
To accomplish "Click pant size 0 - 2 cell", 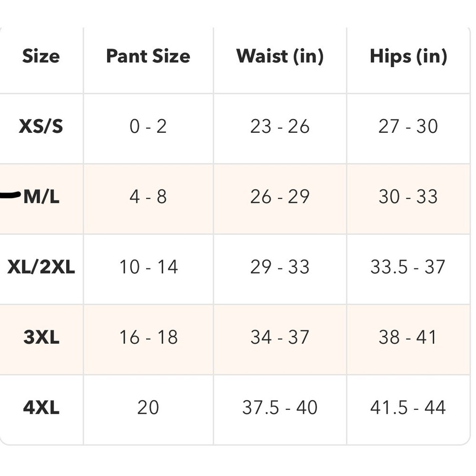I will pos(148,127).
